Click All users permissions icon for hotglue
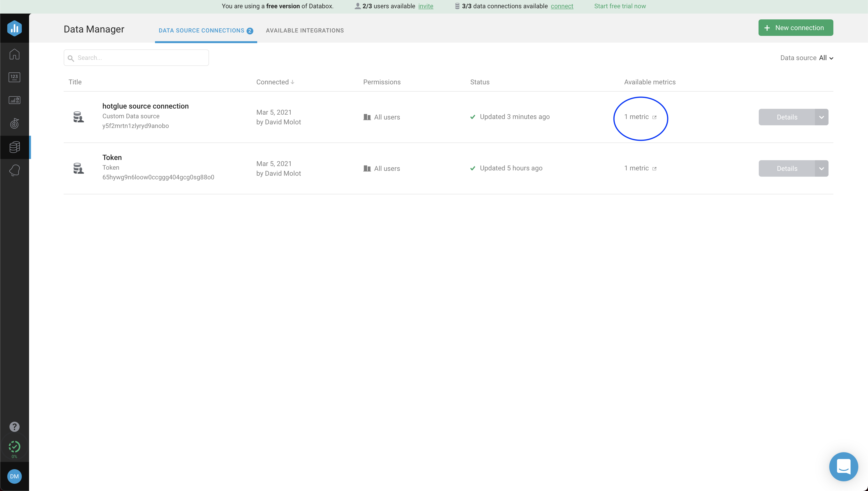The image size is (868, 491). (x=367, y=117)
